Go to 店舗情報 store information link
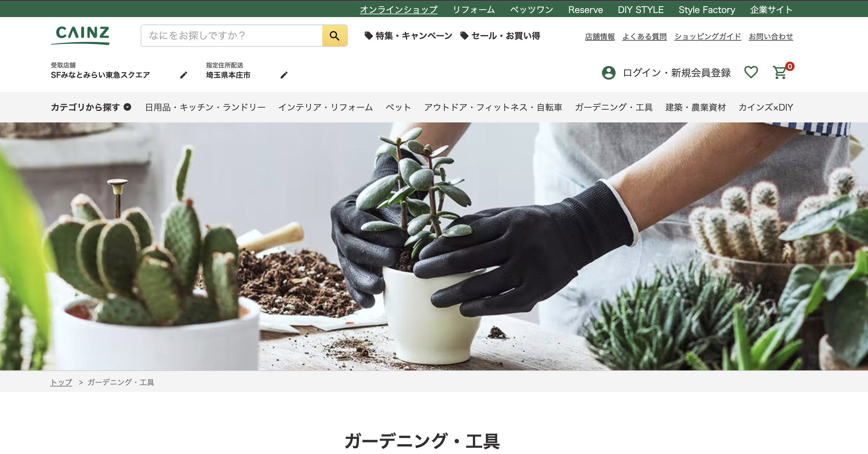This screenshot has height=454, width=868. pos(600,36)
